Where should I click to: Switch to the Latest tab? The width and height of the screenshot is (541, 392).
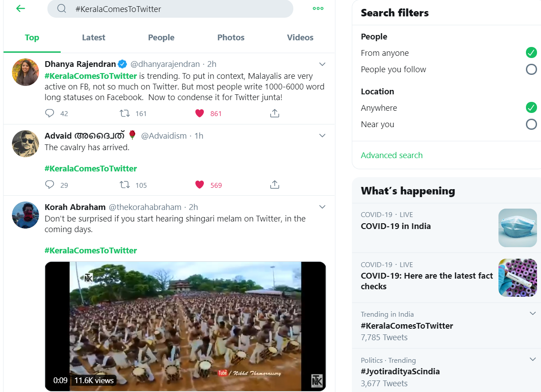93,38
